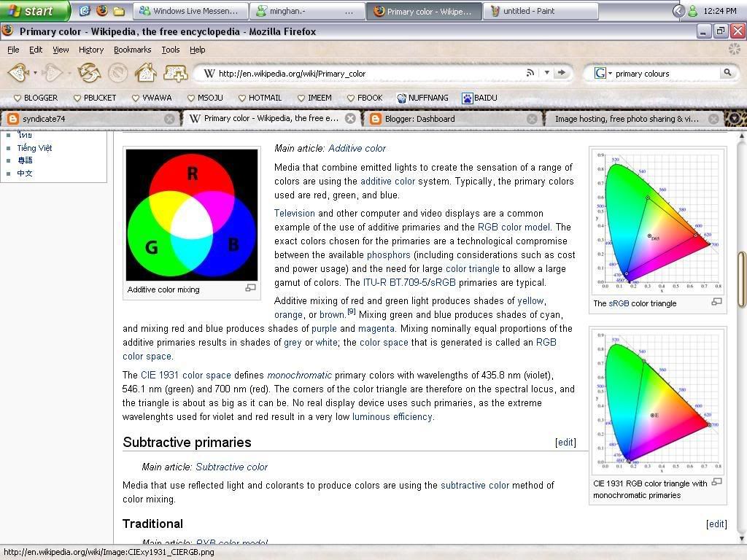Open the Back button history dropdown
Screen dimensions: 747x560
[35, 73]
